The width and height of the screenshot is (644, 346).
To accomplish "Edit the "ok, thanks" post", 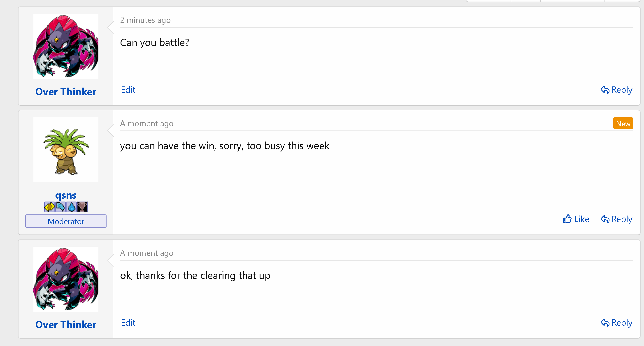I will [128, 323].
